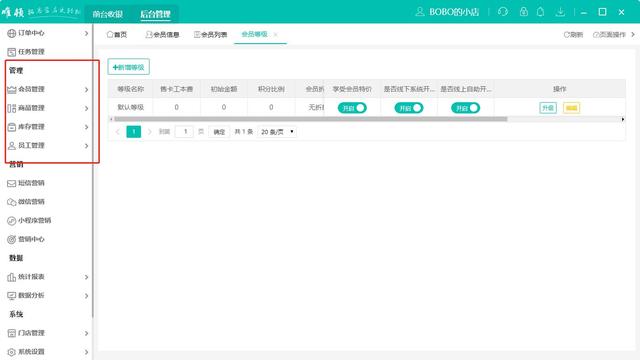This screenshot has width=640, height=360.
Task: Toggle the 是否线上自助开 switch
Action: 466,108
